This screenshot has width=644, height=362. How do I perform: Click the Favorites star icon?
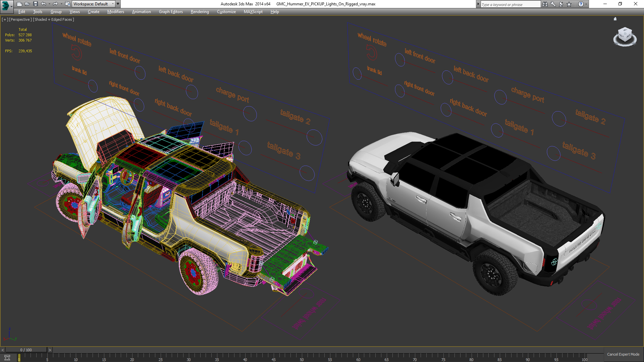[569, 4]
